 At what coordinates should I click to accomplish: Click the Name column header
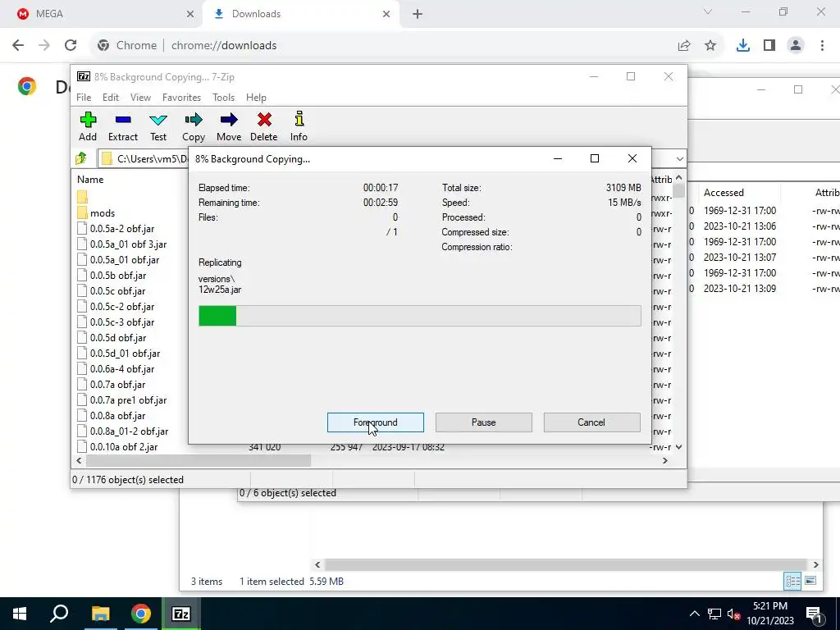90,180
